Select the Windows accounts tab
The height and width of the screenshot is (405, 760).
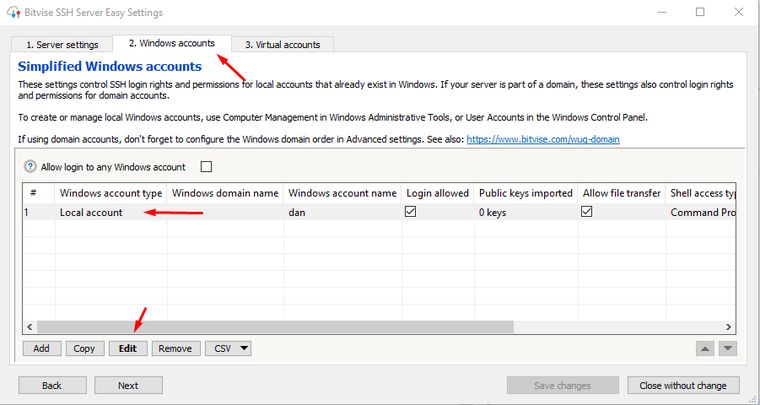coord(172,43)
